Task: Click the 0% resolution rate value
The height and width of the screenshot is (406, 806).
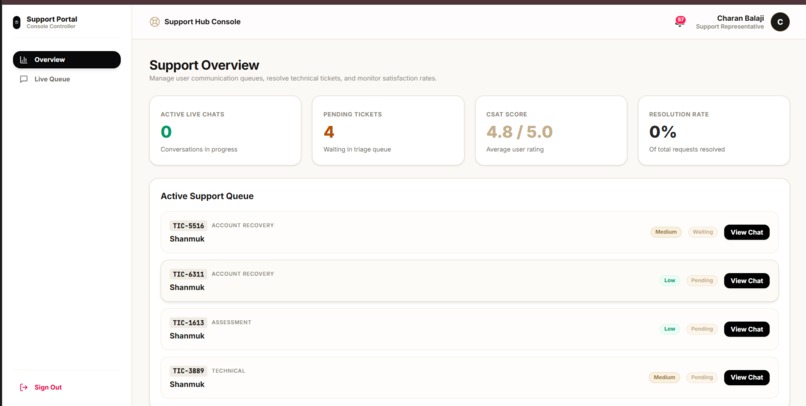Action: coord(663,132)
